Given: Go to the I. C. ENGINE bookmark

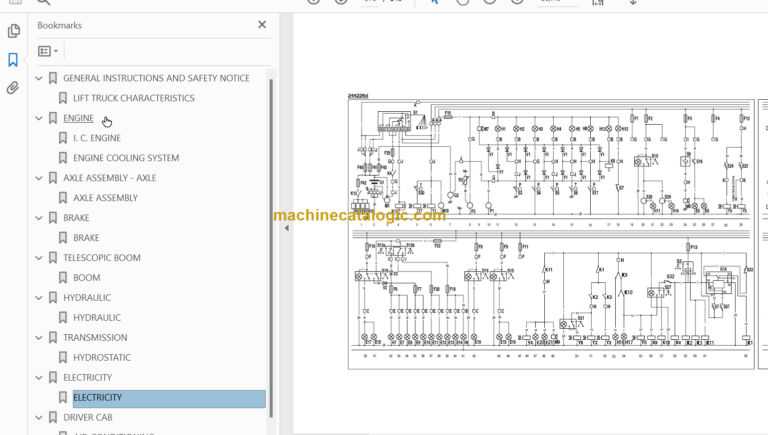Looking at the screenshot, I should pyautogui.click(x=97, y=138).
